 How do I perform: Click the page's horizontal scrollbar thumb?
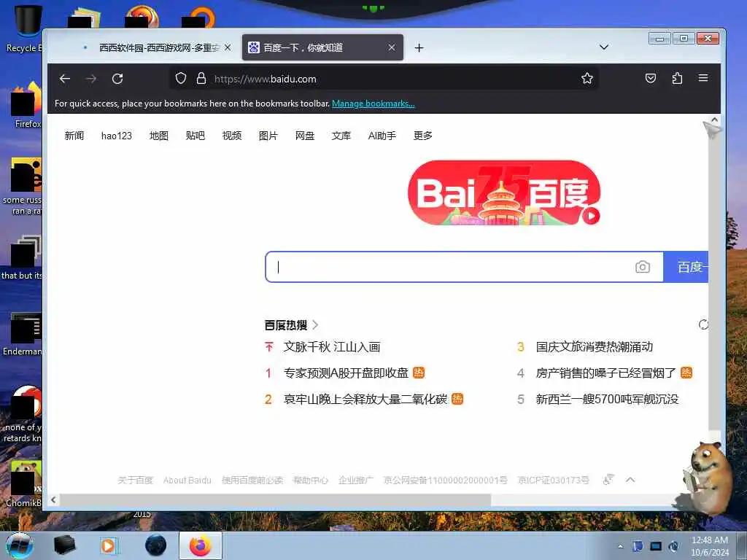275,499
